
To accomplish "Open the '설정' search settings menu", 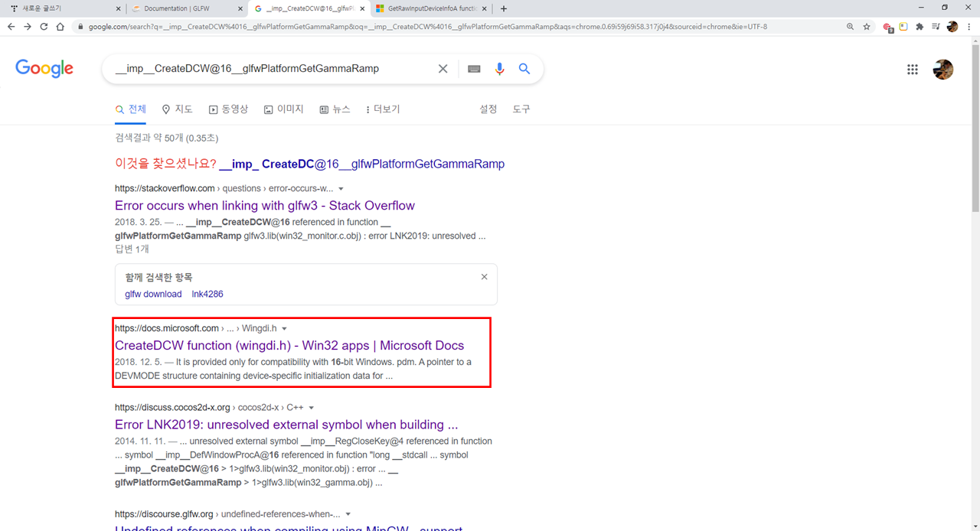I will coord(488,109).
